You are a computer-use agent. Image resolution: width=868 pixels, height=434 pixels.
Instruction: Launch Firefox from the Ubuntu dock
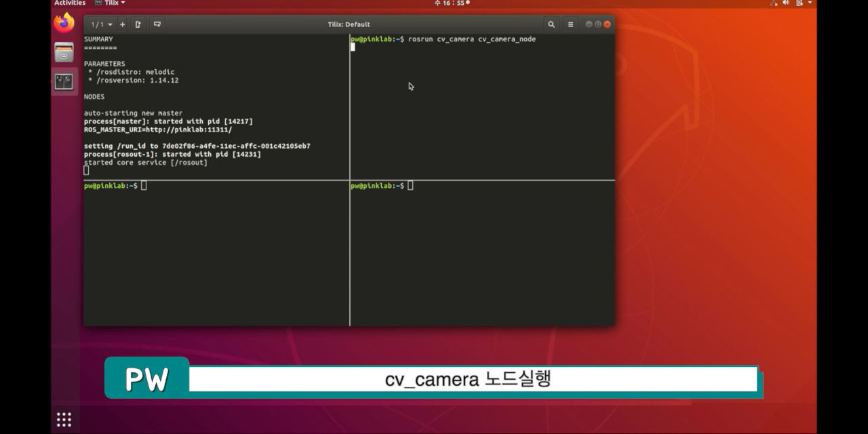[64, 23]
